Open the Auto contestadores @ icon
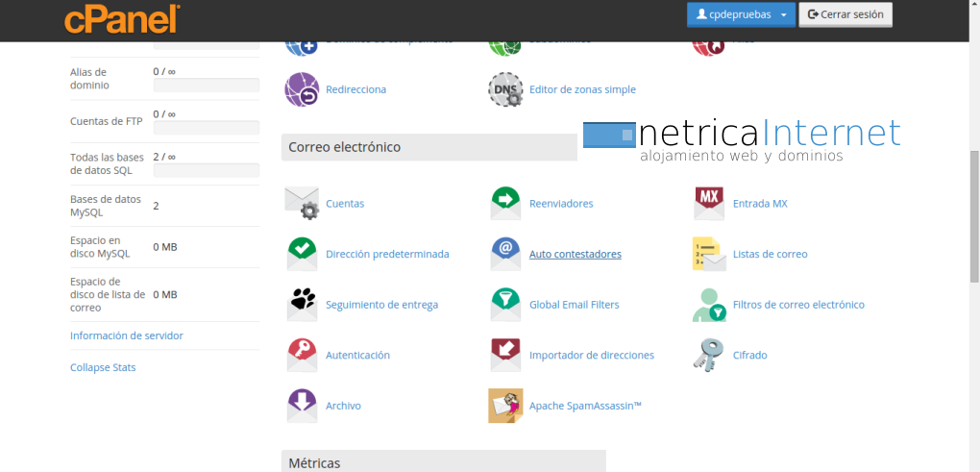 [505, 254]
